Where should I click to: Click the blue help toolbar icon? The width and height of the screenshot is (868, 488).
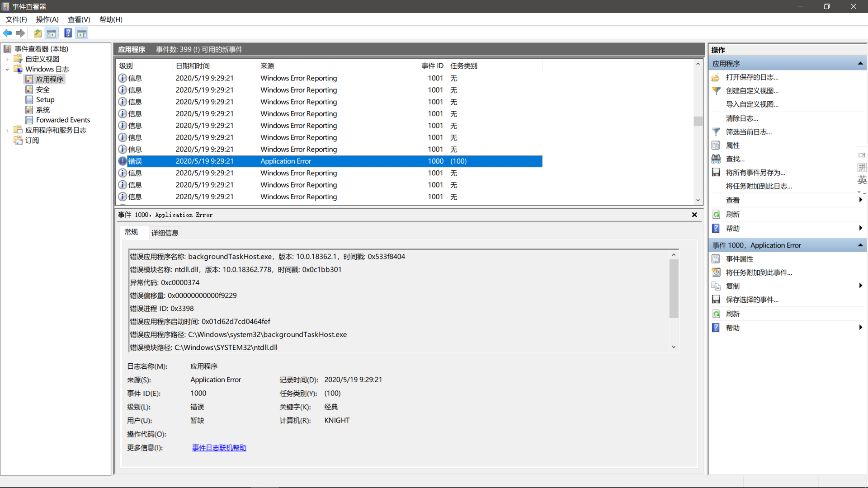click(x=68, y=33)
